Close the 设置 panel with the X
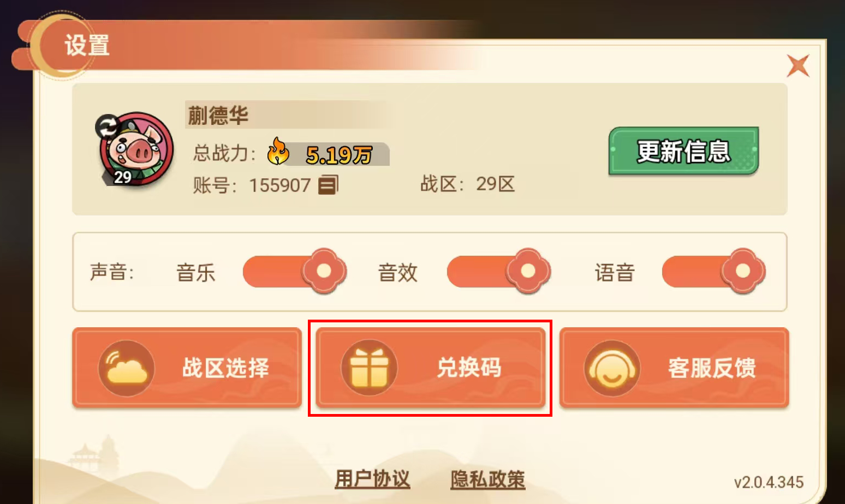845x504 pixels. (x=798, y=66)
